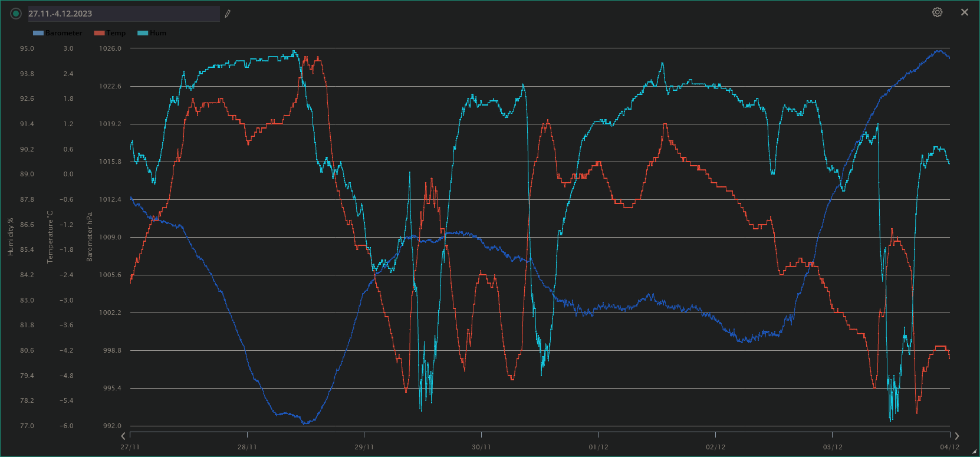Close the chart panel with the X
This screenshot has width=980, height=457.
click(x=965, y=12)
